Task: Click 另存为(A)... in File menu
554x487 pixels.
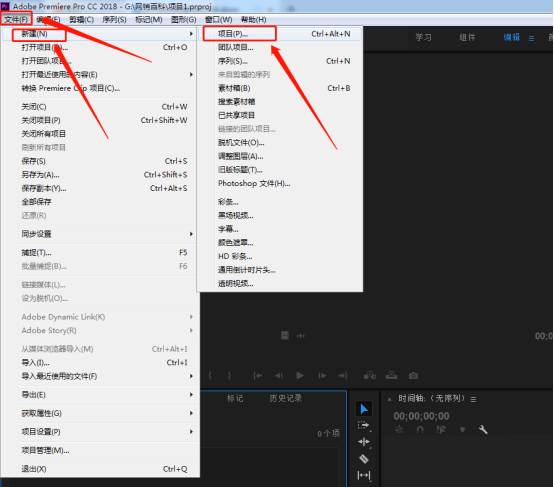Action: [x=99, y=175]
